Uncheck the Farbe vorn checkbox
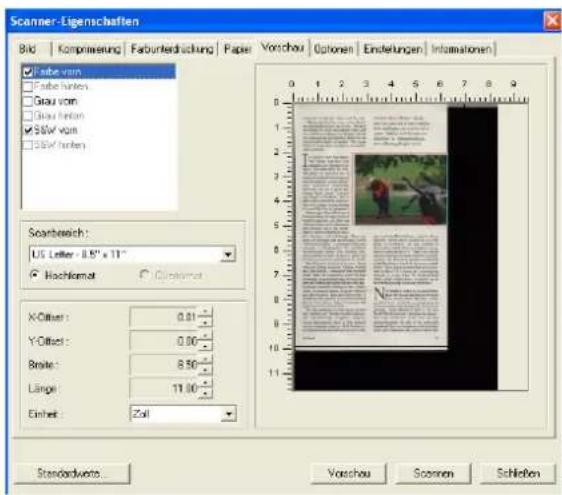 [28, 72]
